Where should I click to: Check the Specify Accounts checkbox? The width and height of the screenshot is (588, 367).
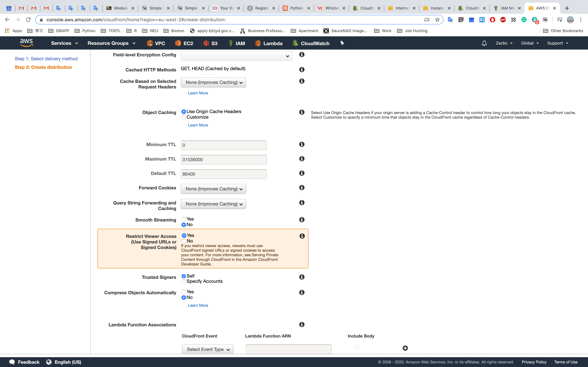pos(184,281)
